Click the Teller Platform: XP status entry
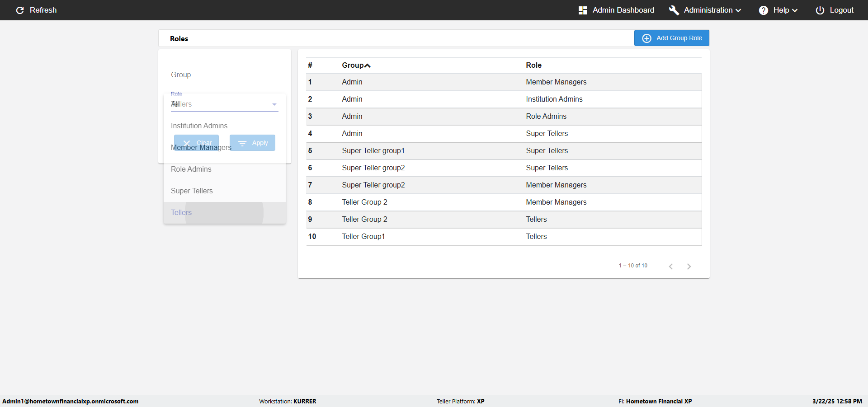Image resolution: width=868 pixels, height=407 pixels. tap(461, 401)
